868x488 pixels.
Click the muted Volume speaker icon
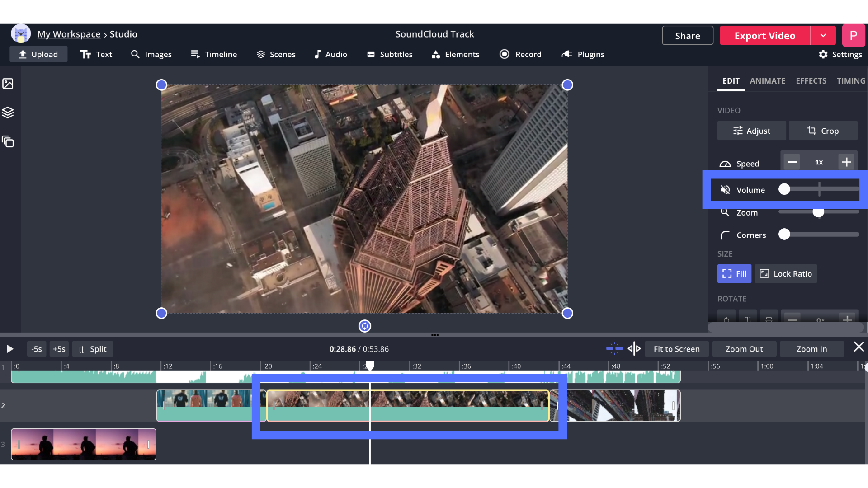coord(725,190)
